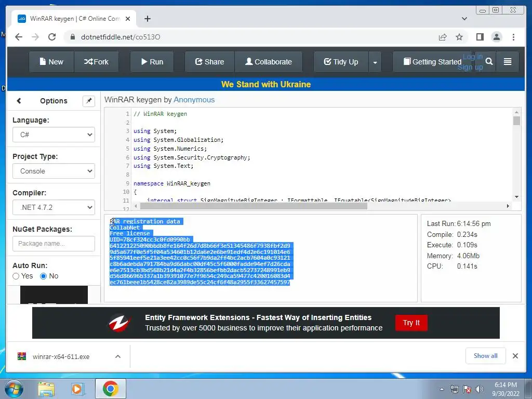Show hidden tray icons
The height and width of the screenshot is (399, 532).
(442, 390)
